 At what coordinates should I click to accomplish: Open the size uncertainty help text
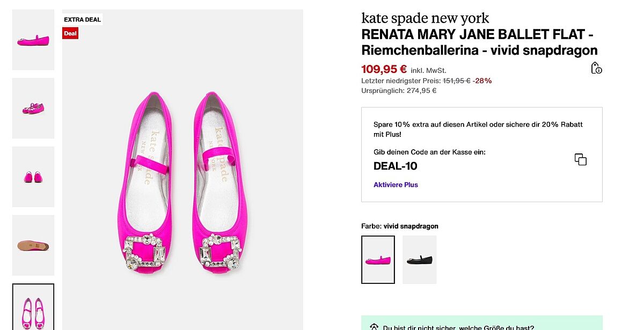pos(458,327)
